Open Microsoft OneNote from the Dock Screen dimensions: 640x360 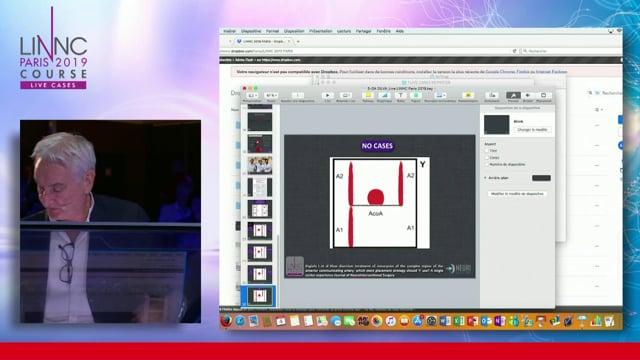coord(500,321)
